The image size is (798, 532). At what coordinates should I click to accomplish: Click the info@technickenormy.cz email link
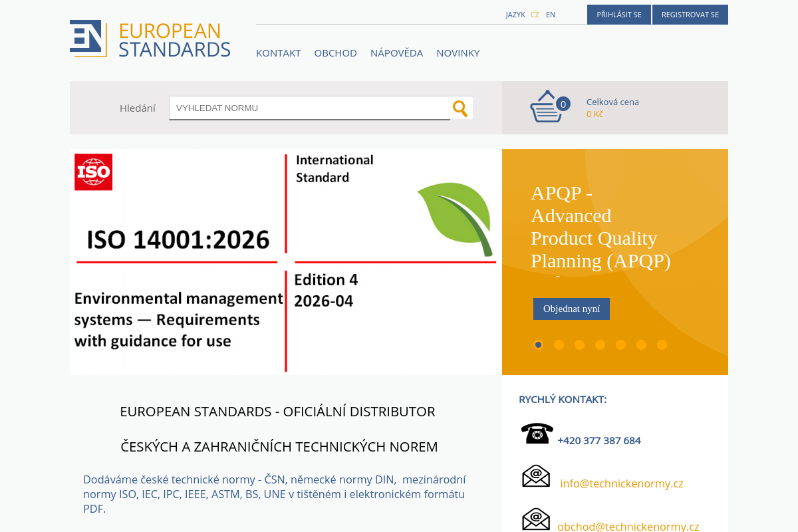622,483
